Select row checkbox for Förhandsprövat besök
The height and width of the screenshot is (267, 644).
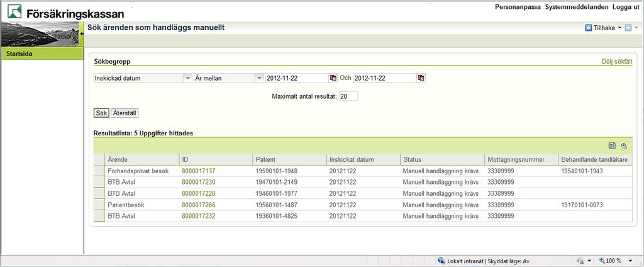pos(99,171)
